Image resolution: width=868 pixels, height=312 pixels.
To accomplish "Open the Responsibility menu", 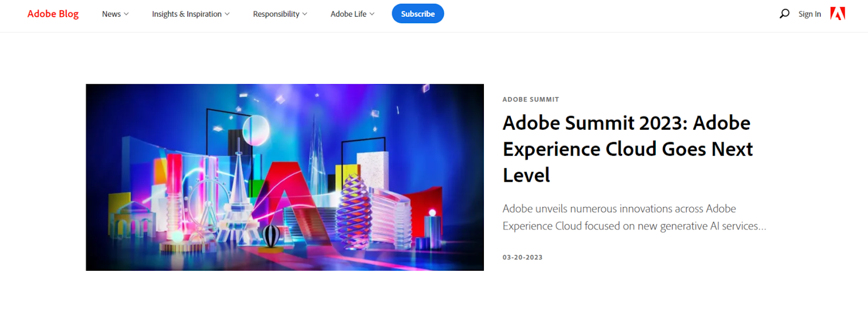I will click(280, 14).
